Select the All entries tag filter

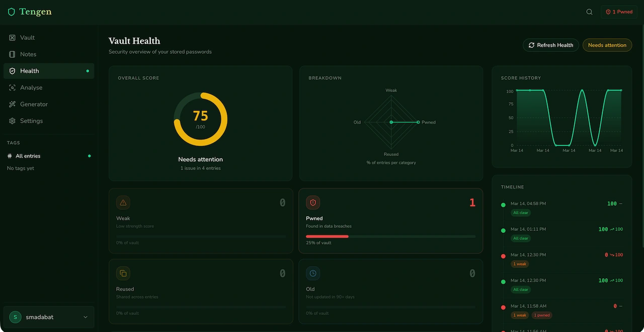pos(49,156)
